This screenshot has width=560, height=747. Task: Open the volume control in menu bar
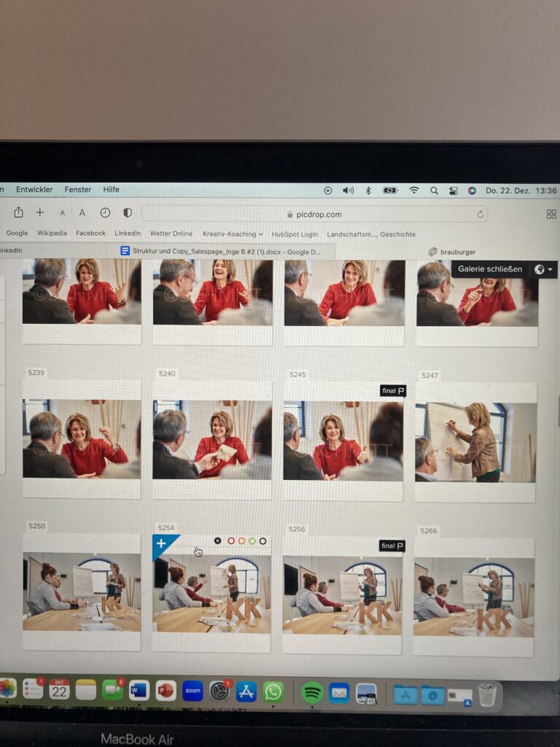click(348, 190)
